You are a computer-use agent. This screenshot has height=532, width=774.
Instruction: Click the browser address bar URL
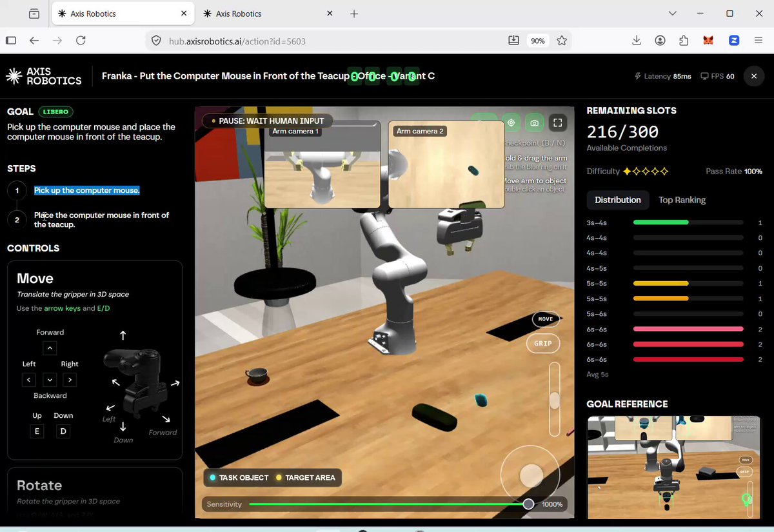click(x=237, y=41)
